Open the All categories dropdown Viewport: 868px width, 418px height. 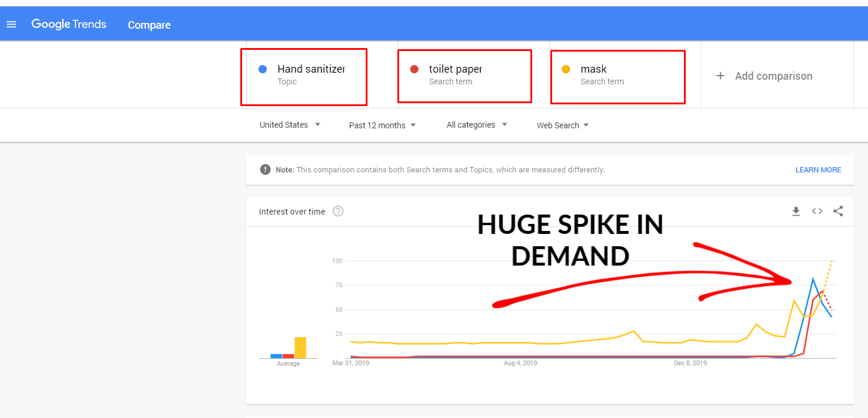[476, 125]
